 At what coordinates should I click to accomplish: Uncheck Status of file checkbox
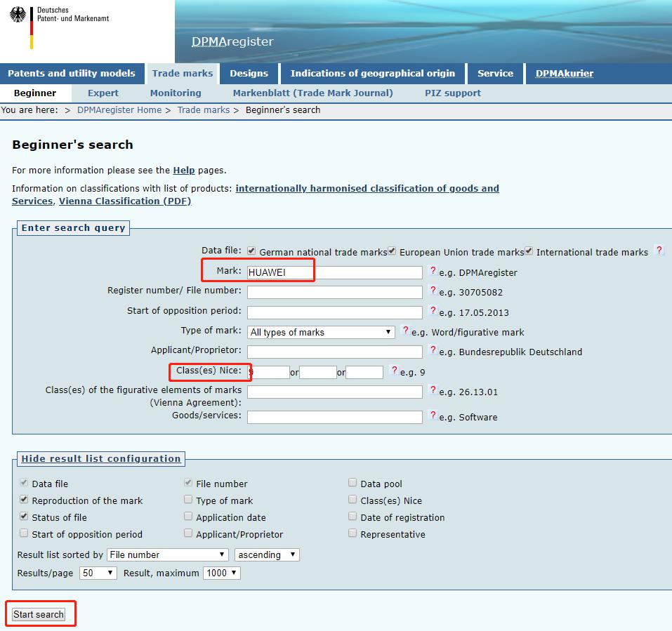click(24, 517)
